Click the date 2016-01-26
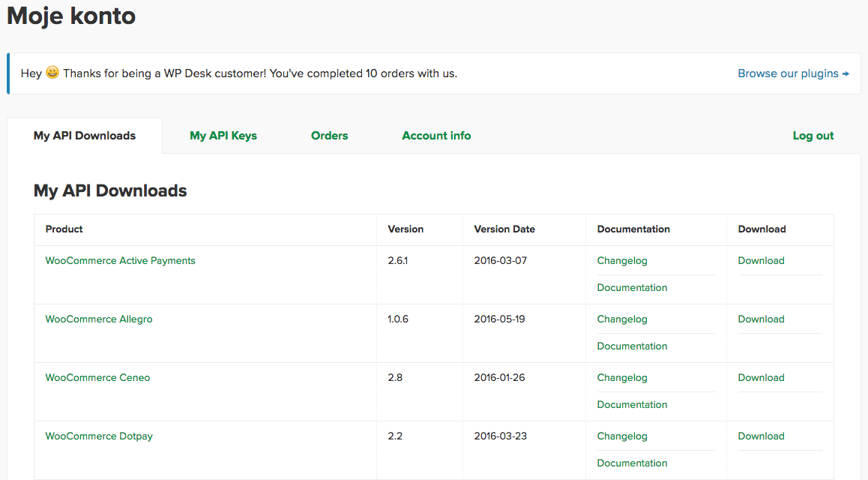The image size is (868, 480). point(499,377)
